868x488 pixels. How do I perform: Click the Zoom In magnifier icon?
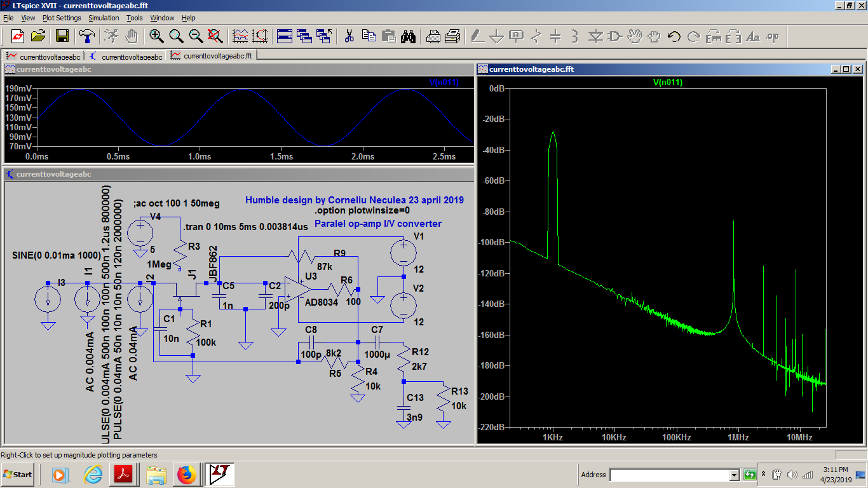point(156,36)
